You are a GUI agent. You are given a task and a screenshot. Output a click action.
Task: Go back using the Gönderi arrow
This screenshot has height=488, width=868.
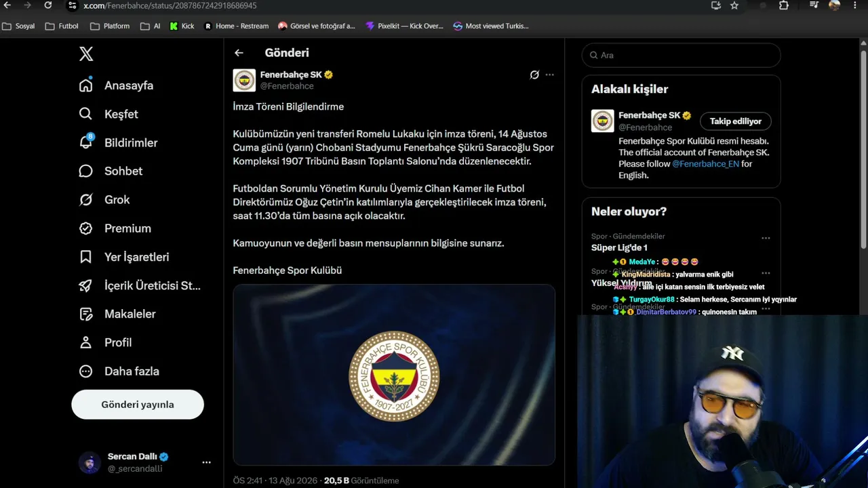point(239,52)
